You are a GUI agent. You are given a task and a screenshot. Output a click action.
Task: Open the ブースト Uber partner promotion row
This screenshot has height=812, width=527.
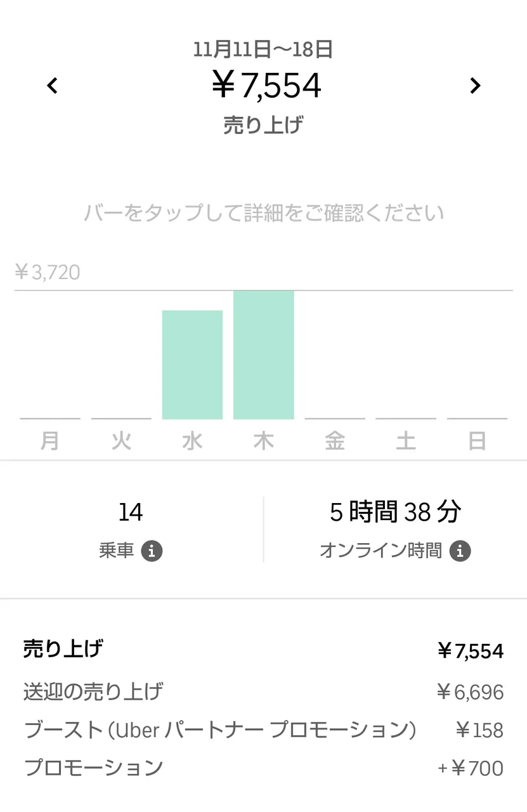coord(263,730)
